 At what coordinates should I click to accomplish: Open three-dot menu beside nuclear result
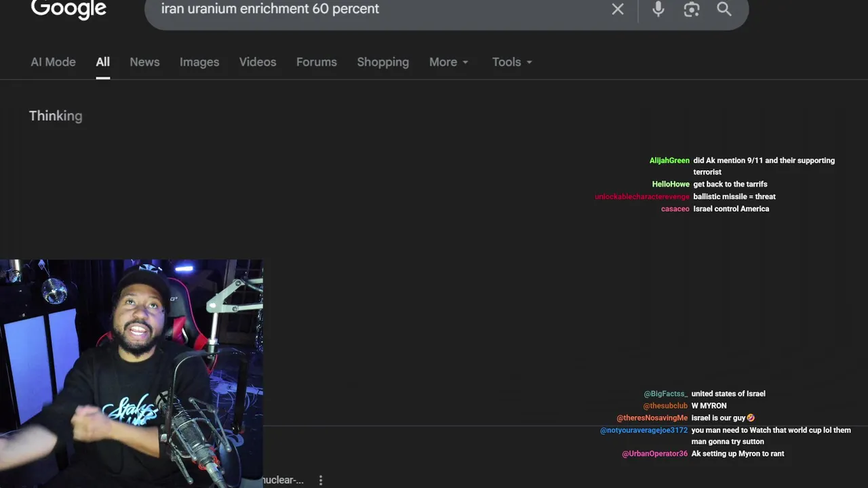pos(321,480)
